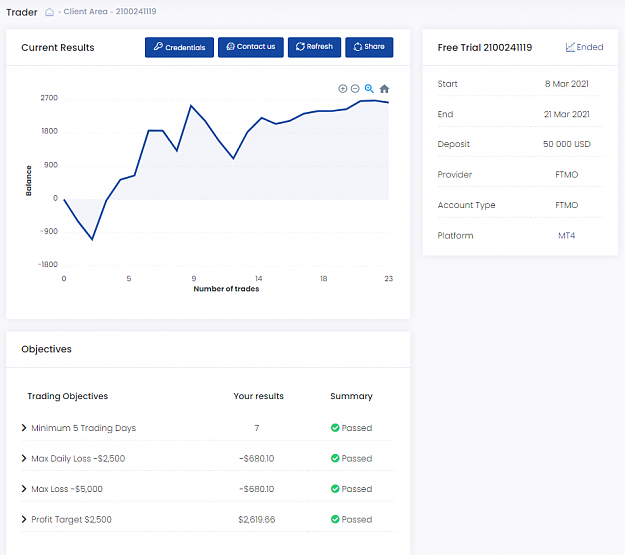Click the MT4 platform link
The width and height of the screenshot is (625, 555).
pos(566,236)
